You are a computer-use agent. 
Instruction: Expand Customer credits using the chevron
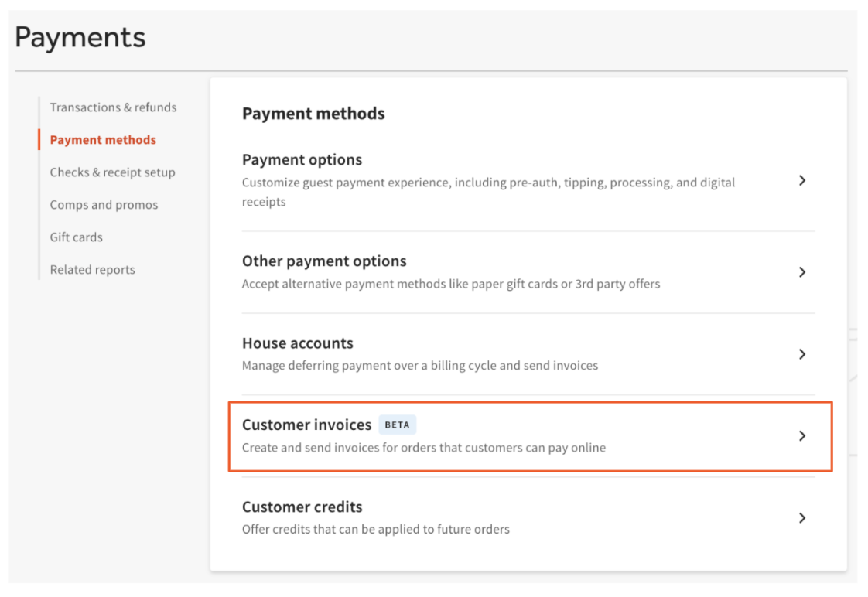(x=802, y=518)
